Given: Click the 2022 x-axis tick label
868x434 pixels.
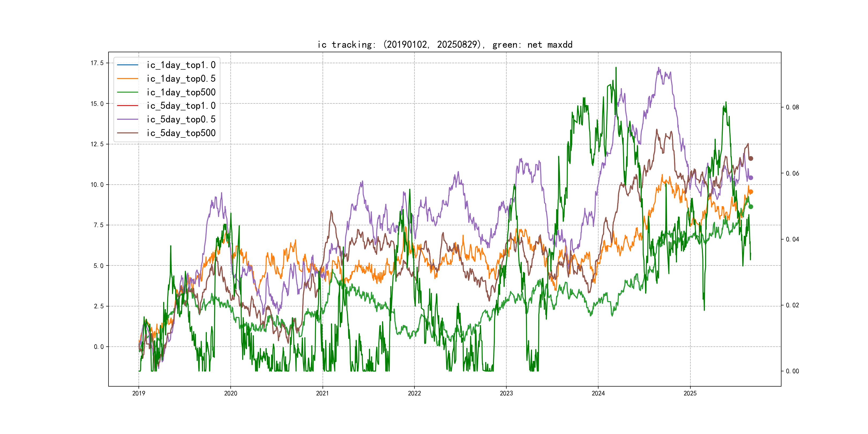Looking at the screenshot, I should tap(414, 393).
